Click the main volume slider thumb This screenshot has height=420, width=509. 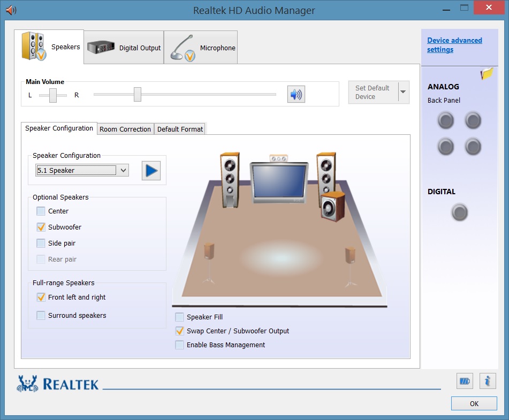138,95
